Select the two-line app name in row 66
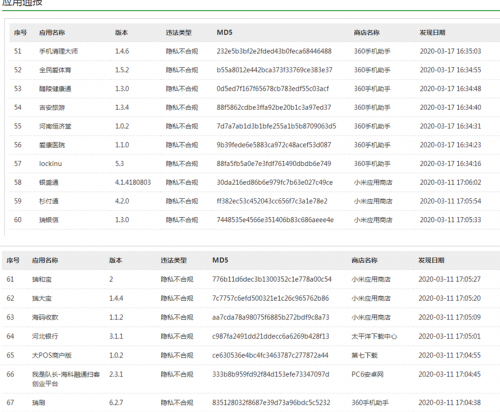The width and height of the screenshot is (500, 412). 66,379
